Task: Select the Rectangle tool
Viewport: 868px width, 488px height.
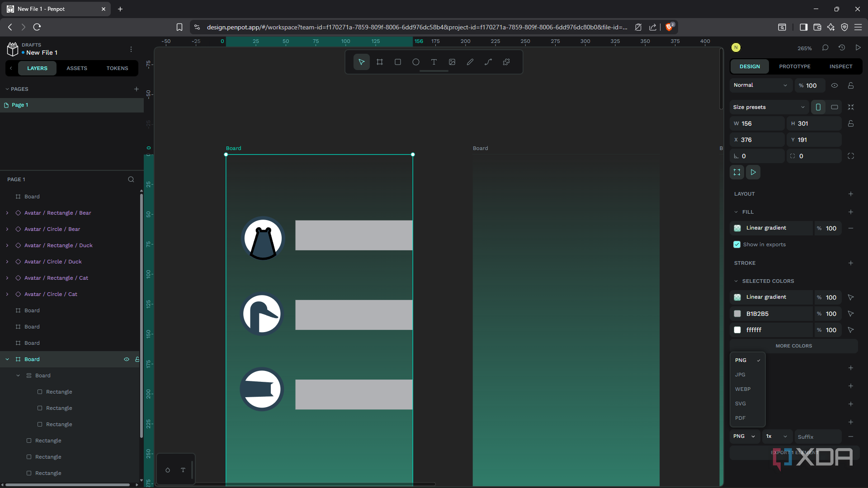Action: coord(398,62)
